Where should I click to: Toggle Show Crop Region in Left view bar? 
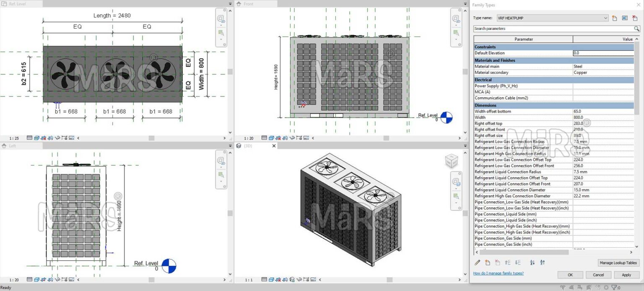(50, 280)
